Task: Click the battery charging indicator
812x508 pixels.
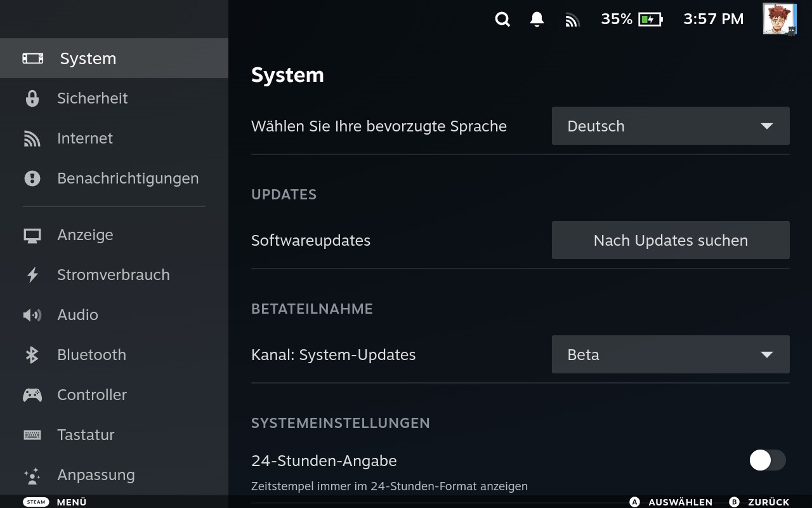Action: coord(650,20)
